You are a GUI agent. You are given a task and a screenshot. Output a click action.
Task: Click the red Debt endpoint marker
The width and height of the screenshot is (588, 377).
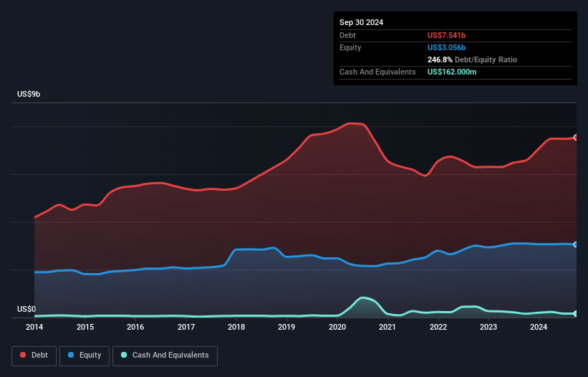click(x=575, y=137)
